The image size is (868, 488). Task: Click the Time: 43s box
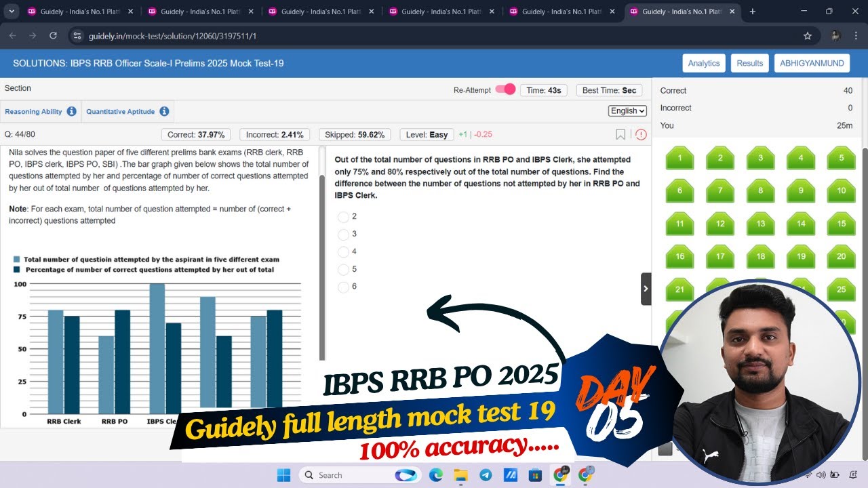click(x=544, y=90)
